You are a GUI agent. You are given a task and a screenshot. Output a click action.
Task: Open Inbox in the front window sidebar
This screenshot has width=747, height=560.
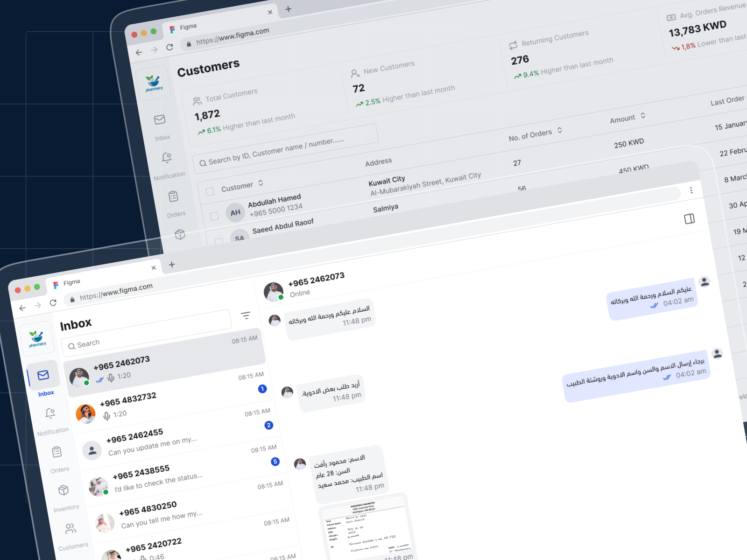(x=43, y=376)
